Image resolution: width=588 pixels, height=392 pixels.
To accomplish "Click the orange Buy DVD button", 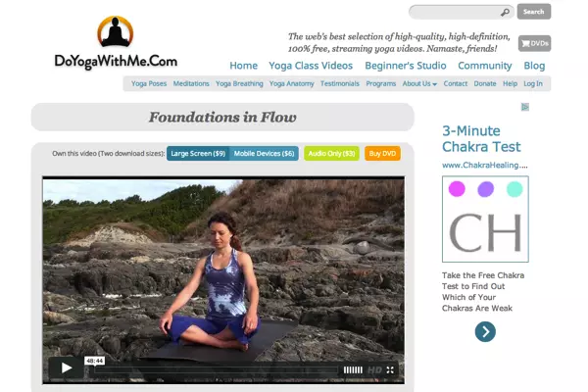I will (x=382, y=154).
